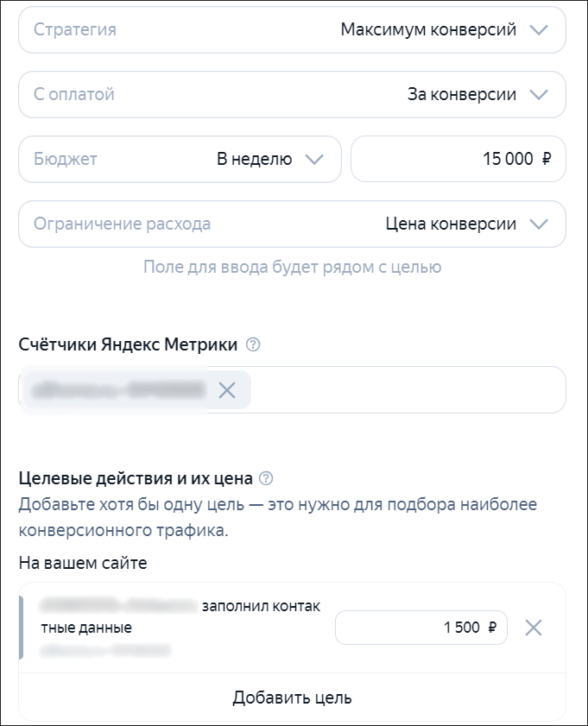Click the chevron next to Цена конверсии
The image size is (588, 726).
[541, 224]
